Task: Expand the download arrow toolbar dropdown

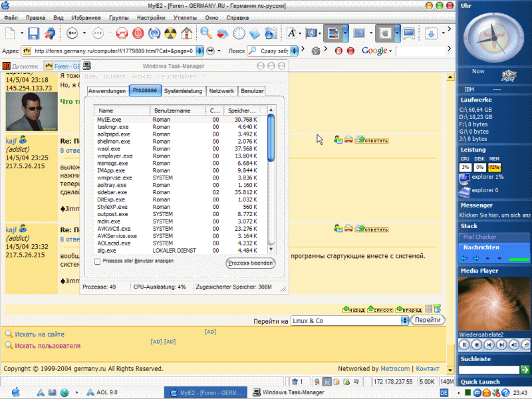Action: [444, 33]
